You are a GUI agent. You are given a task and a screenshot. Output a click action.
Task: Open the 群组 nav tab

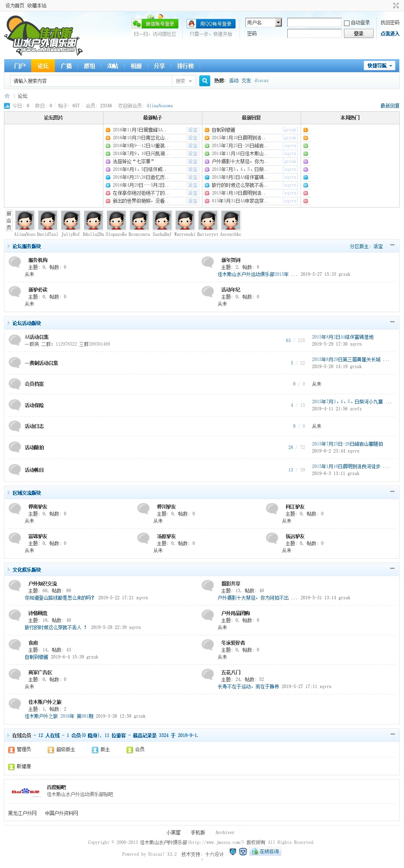click(90, 66)
